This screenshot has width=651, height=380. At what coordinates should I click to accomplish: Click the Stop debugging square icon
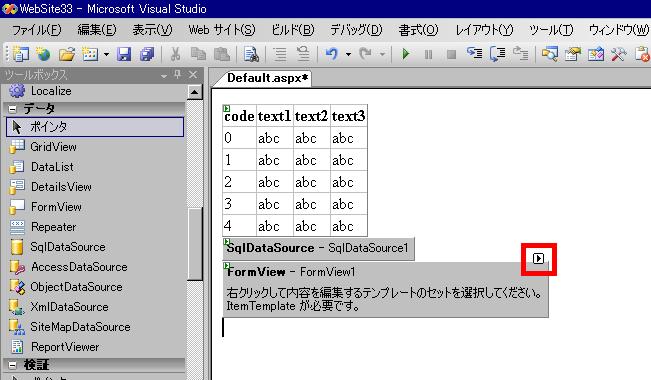coord(451,54)
